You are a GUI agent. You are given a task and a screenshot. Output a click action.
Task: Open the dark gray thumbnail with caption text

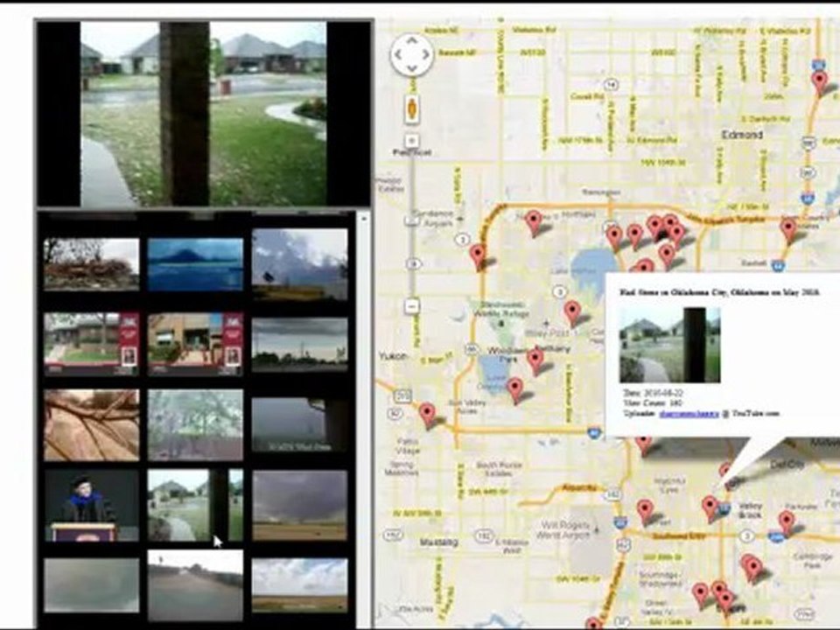coord(299,425)
